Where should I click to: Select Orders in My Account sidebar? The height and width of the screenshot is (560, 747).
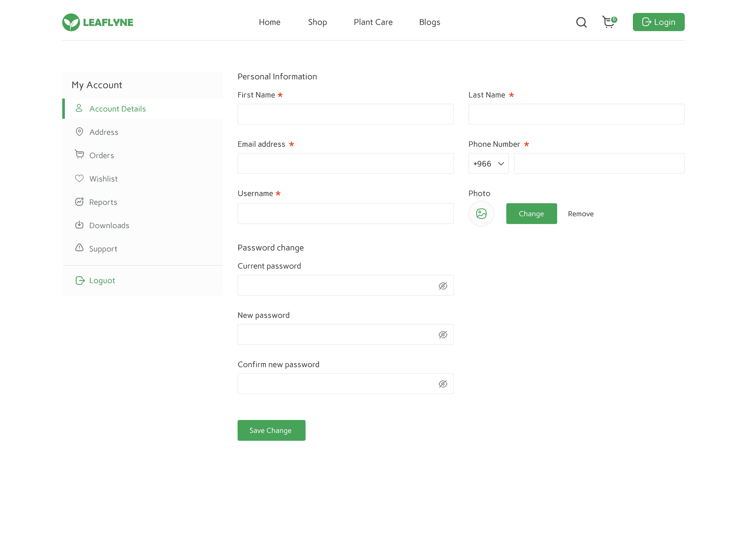[x=101, y=155]
